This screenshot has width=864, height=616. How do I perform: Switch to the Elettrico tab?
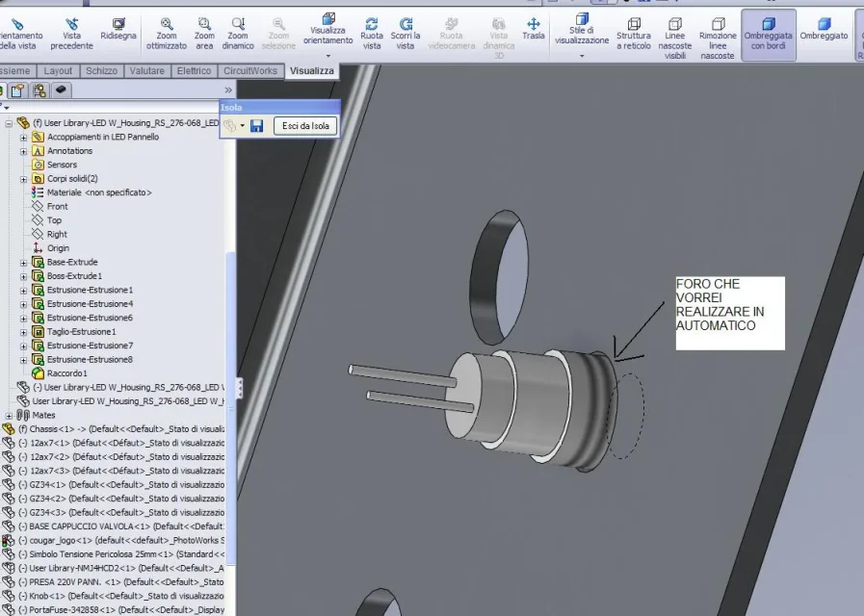(194, 71)
